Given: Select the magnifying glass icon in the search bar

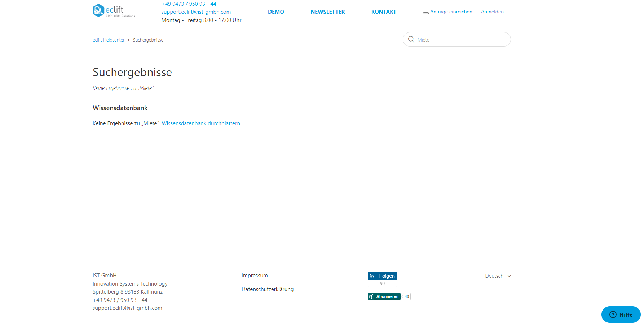Looking at the screenshot, I should (411, 39).
